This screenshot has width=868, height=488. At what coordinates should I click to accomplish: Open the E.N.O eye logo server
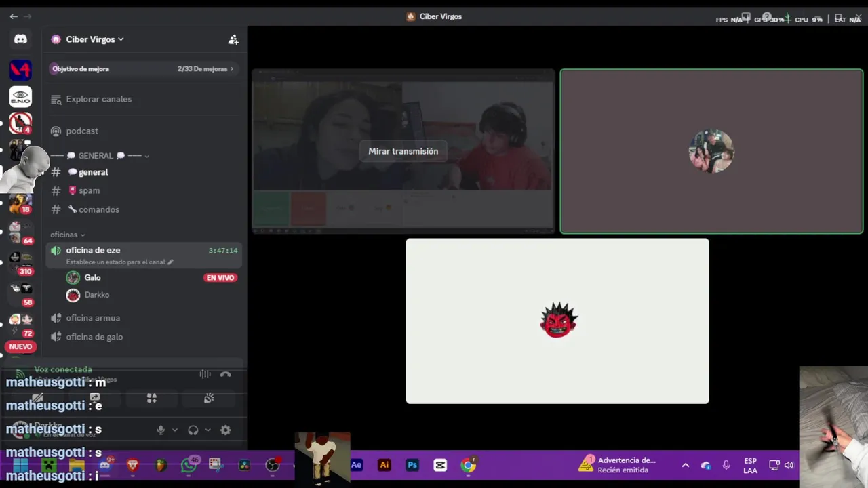pos(20,97)
